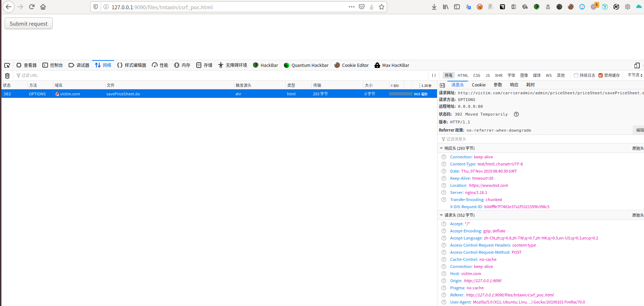Toggle the JS request filter
The height and width of the screenshot is (306, 644).
click(488, 75)
